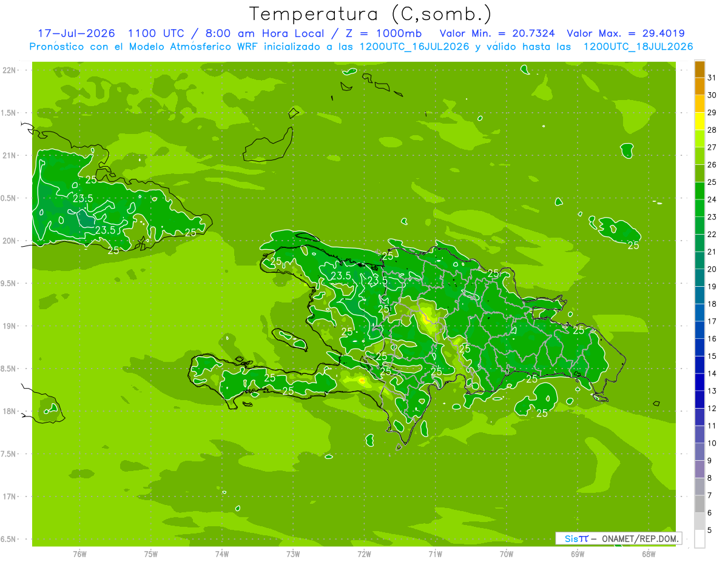Pick the orange colorbar swatch above 31
This screenshot has height=562, width=728.
[x=699, y=69]
